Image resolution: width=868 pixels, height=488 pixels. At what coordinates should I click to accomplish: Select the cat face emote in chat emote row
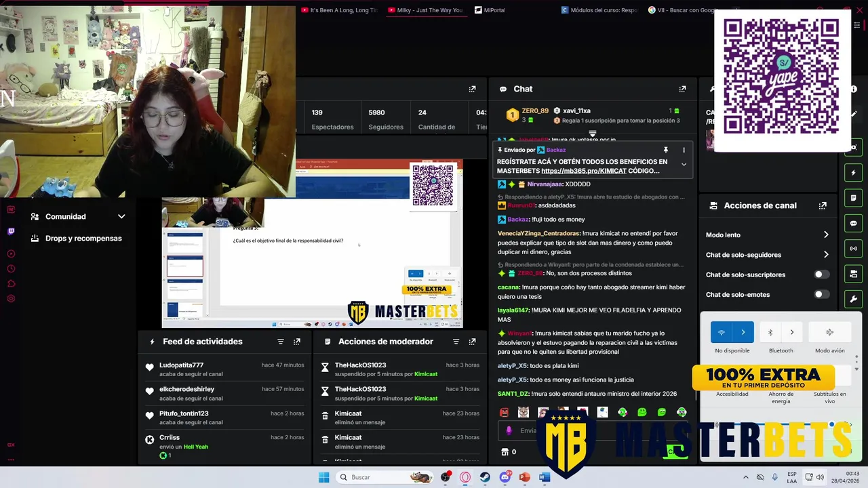pyautogui.click(x=524, y=412)
